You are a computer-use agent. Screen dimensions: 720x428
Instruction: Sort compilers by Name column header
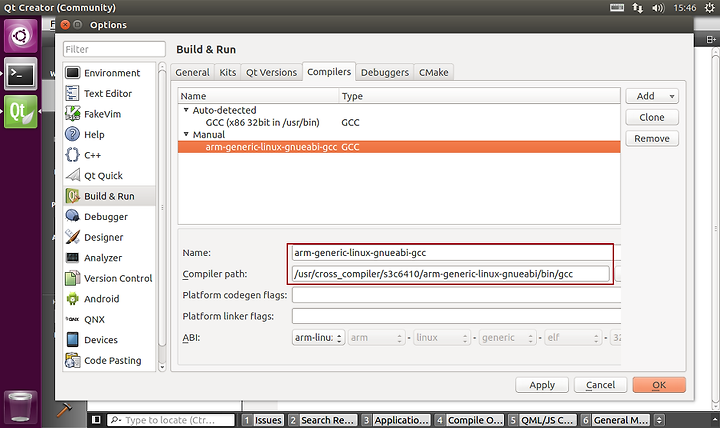tap(259, 96)
